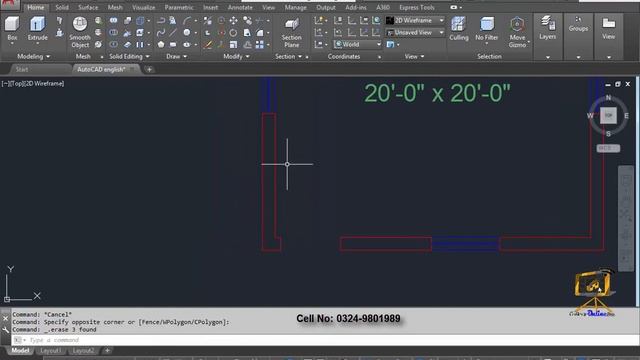Click the ViewCube North compass label
This screenshot has height=360, width=640.
click(x=608, y=98)
